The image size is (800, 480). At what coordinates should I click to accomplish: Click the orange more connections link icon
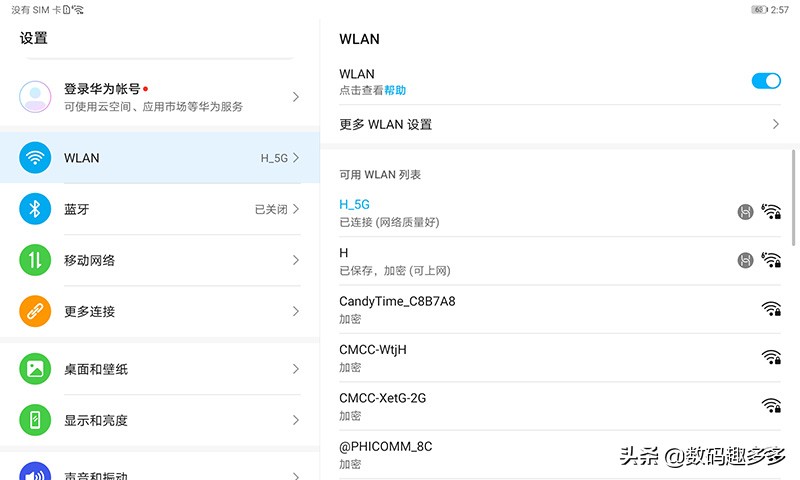tap(35, 311)
